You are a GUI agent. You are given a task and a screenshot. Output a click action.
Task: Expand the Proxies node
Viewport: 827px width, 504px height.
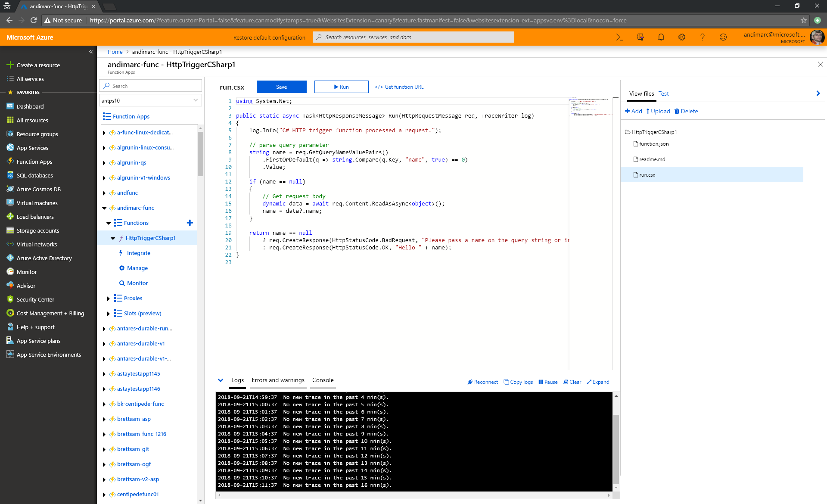pos(109,299)
